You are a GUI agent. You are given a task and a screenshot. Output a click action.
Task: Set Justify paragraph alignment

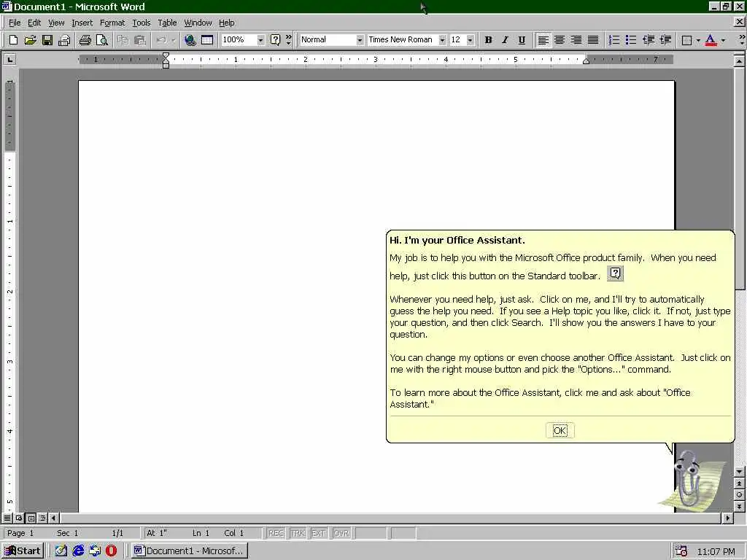tap(593, 40)
